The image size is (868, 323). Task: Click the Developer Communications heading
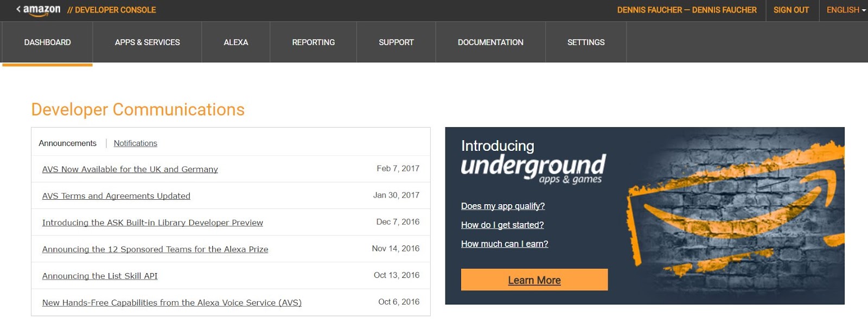(x=138, y=110)
